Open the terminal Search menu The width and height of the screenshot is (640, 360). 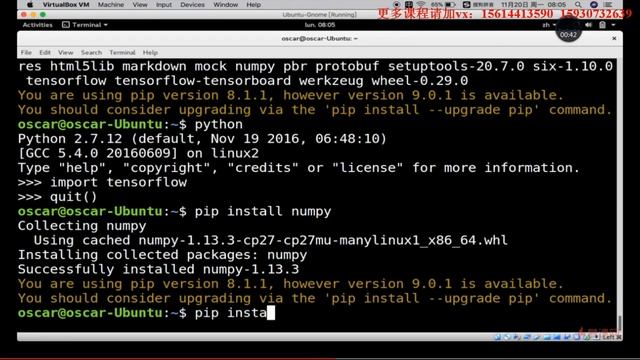click(x=91, y=52)
